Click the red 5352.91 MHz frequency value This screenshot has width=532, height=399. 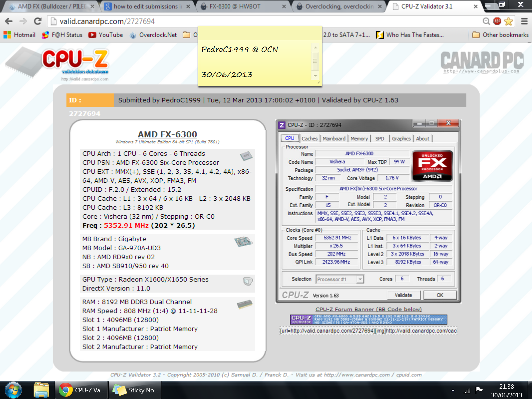(126, 226)
